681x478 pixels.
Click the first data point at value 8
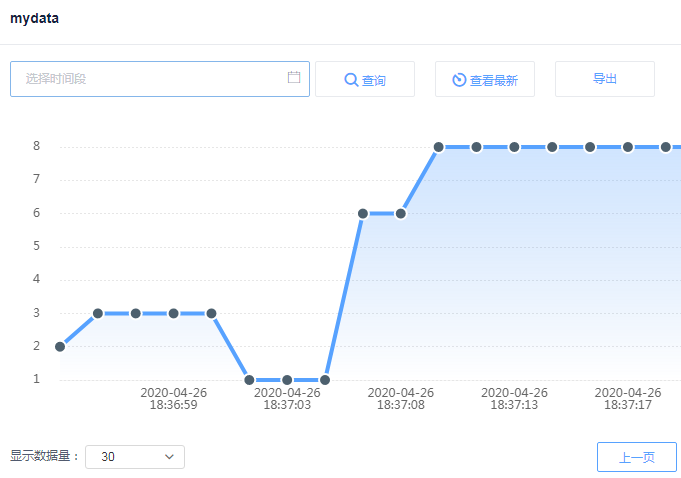click(x=439, y=147)
